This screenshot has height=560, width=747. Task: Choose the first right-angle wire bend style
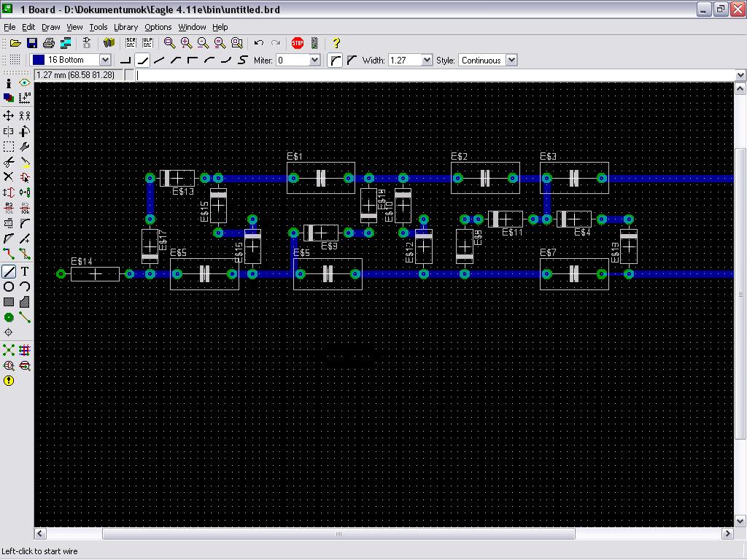(125, 60)
